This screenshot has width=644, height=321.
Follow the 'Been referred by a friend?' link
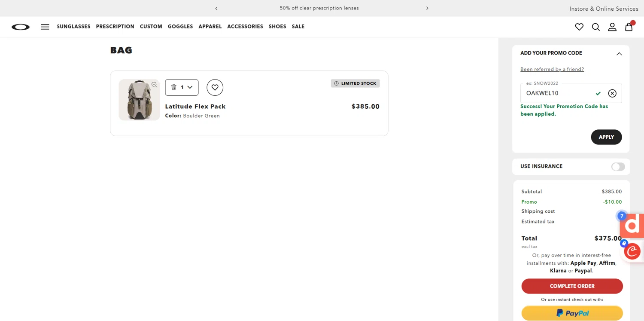point(552,69)
